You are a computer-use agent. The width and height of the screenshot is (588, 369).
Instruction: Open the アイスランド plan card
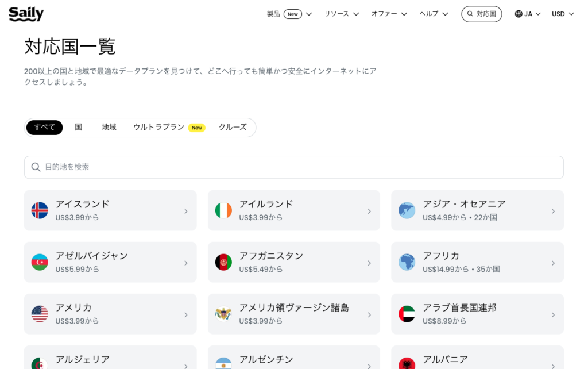[x=110, y=210]
